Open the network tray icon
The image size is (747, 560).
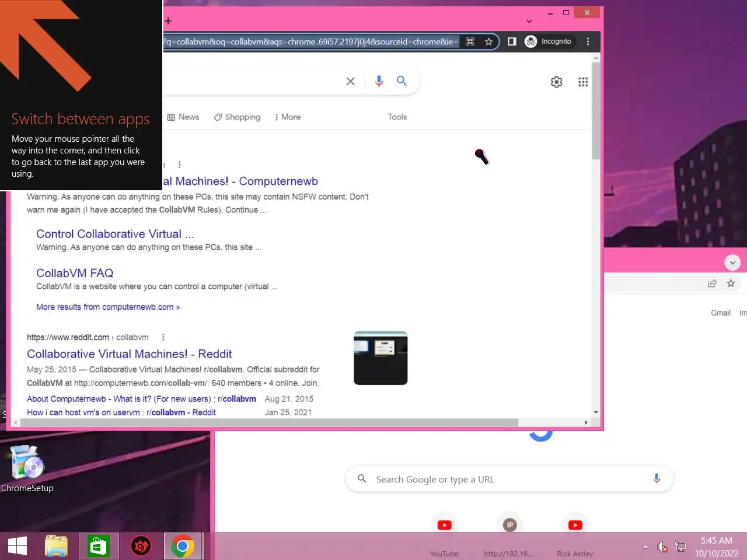(680, 547)
